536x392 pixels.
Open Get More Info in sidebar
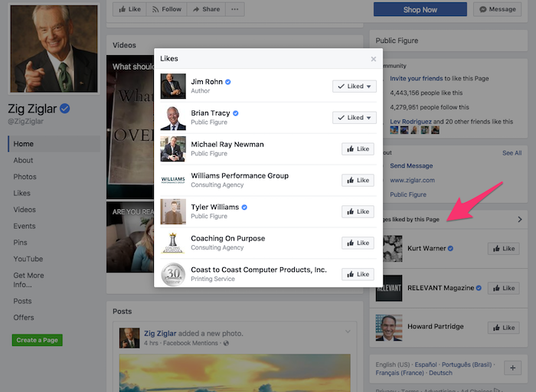[x=28, y=280]
